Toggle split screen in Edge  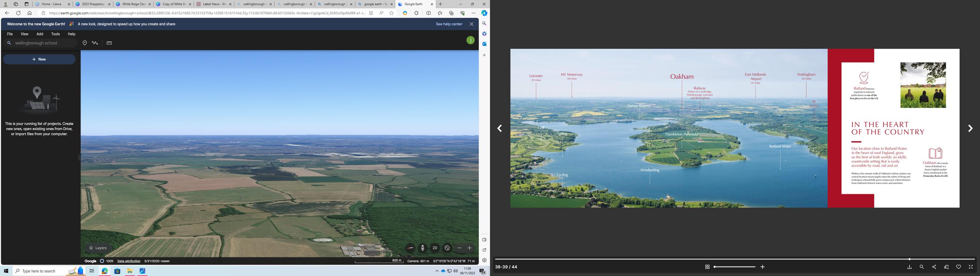point(429,13)
